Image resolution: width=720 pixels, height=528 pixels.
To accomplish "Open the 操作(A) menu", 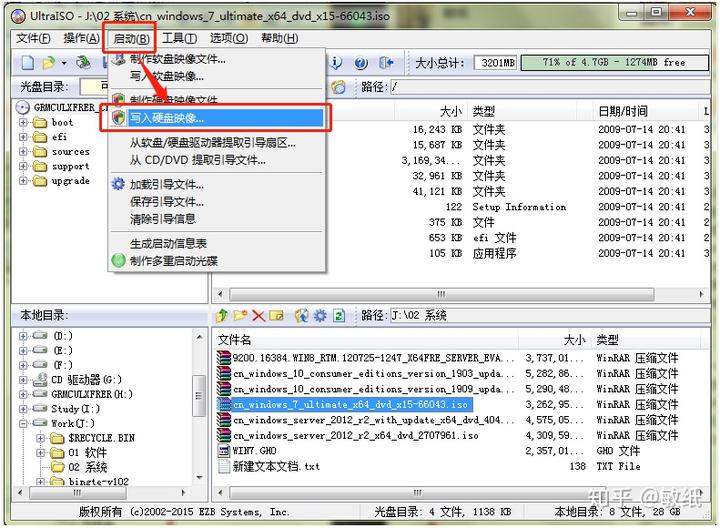I will (x=81, y=38).
